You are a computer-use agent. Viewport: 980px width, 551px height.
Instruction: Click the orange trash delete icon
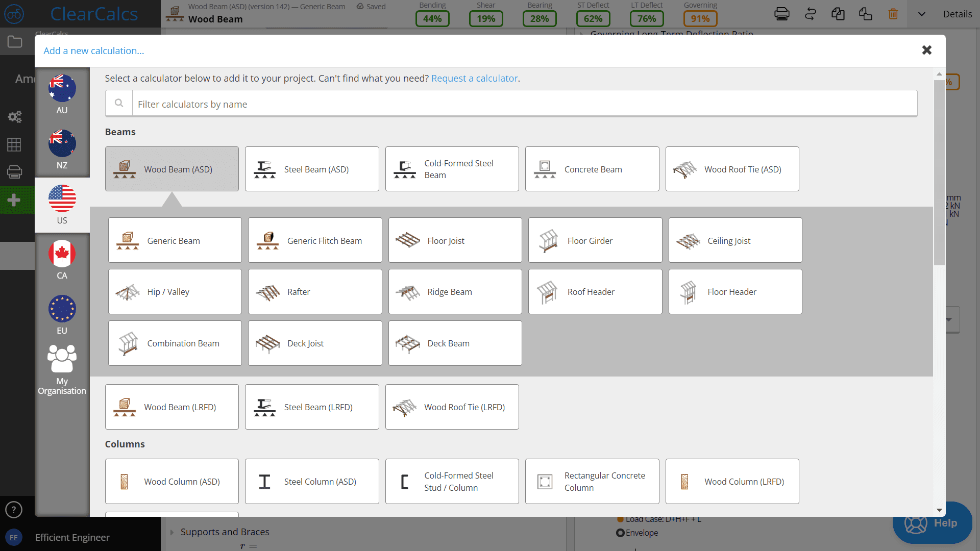[x=893, y=14]
